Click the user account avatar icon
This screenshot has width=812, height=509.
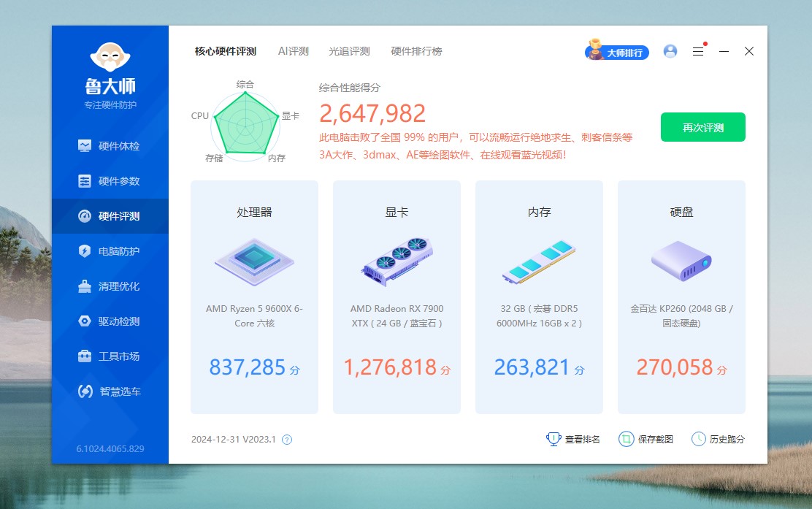pos(670,51)
